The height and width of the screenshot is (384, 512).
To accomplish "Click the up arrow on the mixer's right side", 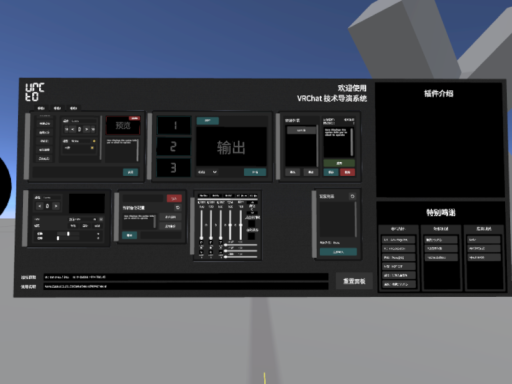I will (252, 202).
